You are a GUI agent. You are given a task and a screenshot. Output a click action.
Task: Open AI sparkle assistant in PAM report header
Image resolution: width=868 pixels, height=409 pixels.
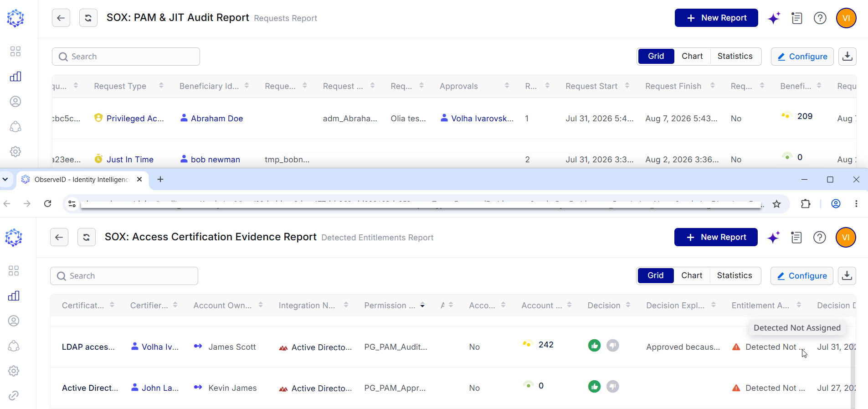pos(774,18)
